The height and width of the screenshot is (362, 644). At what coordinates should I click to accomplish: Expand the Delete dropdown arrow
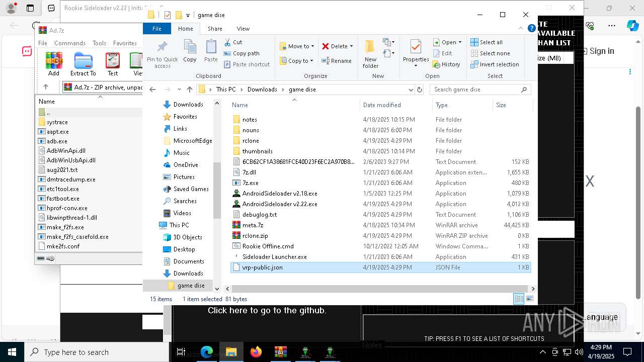(x=351, y=46)
